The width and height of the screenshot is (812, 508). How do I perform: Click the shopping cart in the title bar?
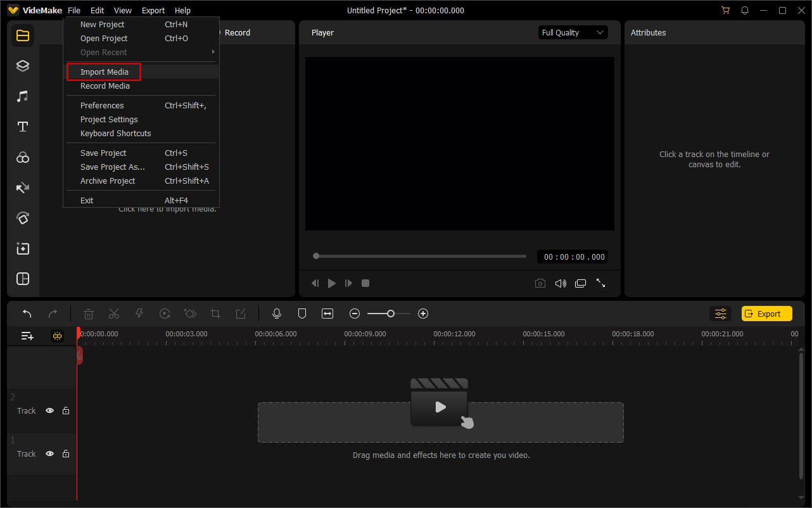coord(725,10)
